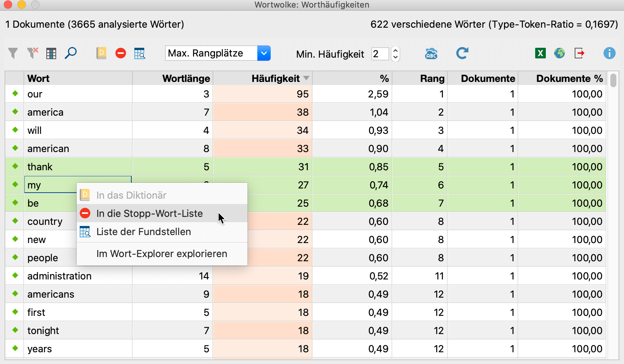The height and width of the screenshot is (364, 624).
Task: Click frequency value 19 for 'administration'
Action: click(x=263, y=276)
